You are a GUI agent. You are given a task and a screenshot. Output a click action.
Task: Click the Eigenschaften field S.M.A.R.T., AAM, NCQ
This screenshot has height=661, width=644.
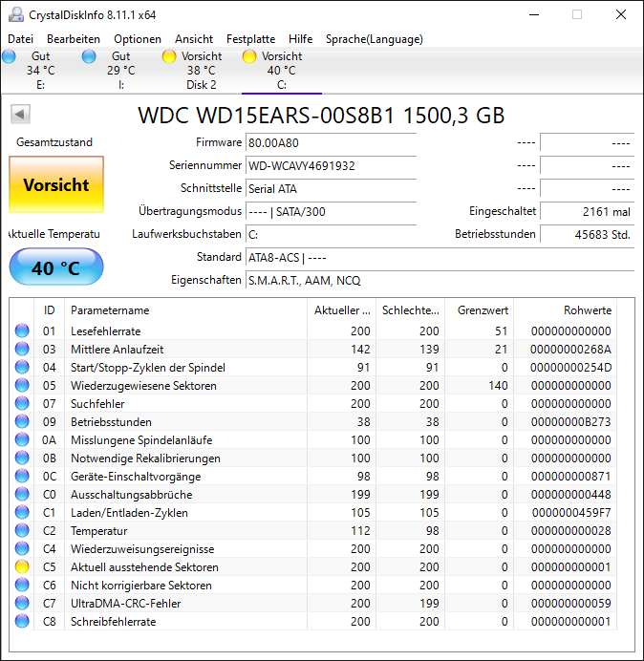(x=440, y=280)
